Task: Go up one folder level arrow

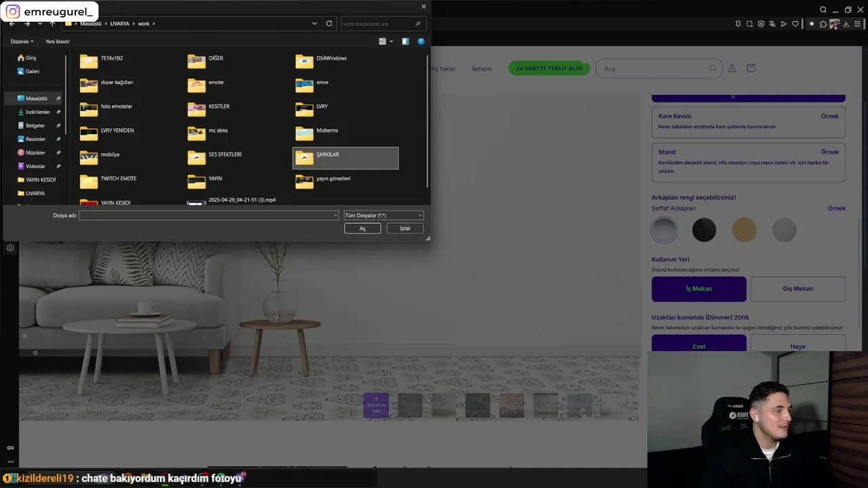Action: click(x=52, y=24)
